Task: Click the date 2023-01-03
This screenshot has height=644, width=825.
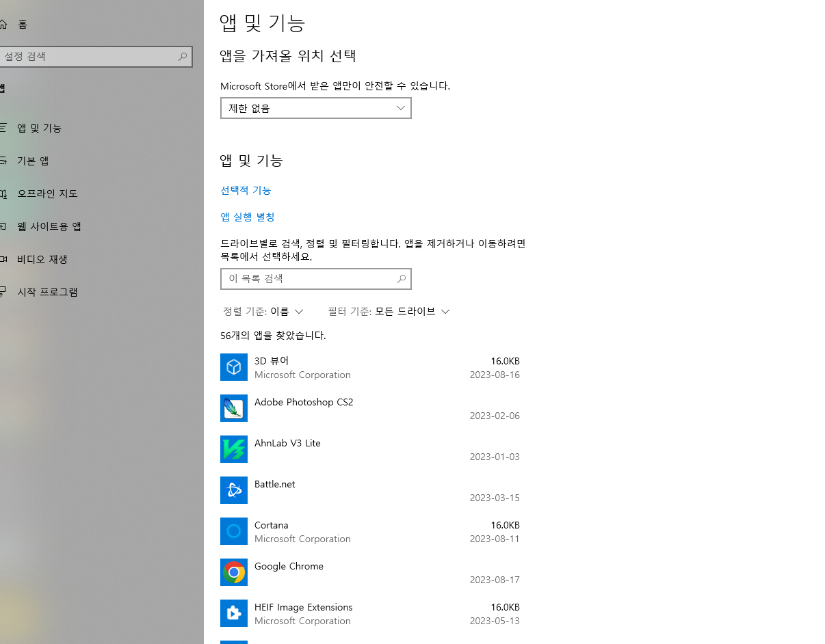Action: point(495,457)
